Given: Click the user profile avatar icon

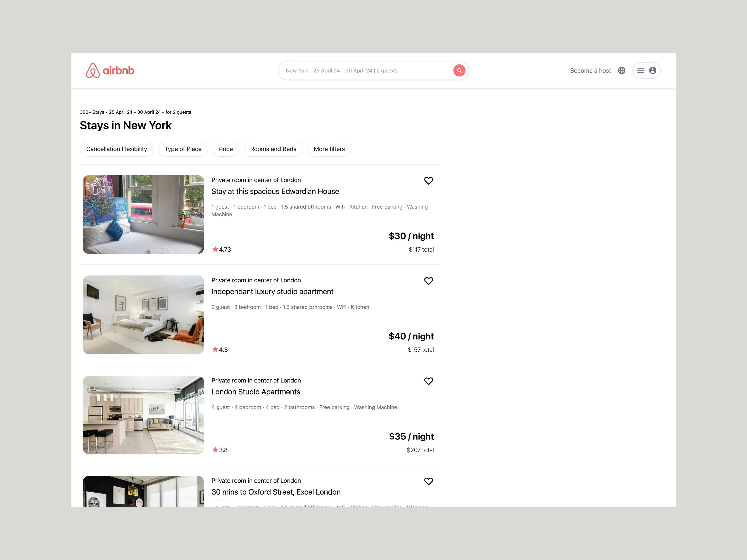Looking at the screenshot, I should point(652,71).
